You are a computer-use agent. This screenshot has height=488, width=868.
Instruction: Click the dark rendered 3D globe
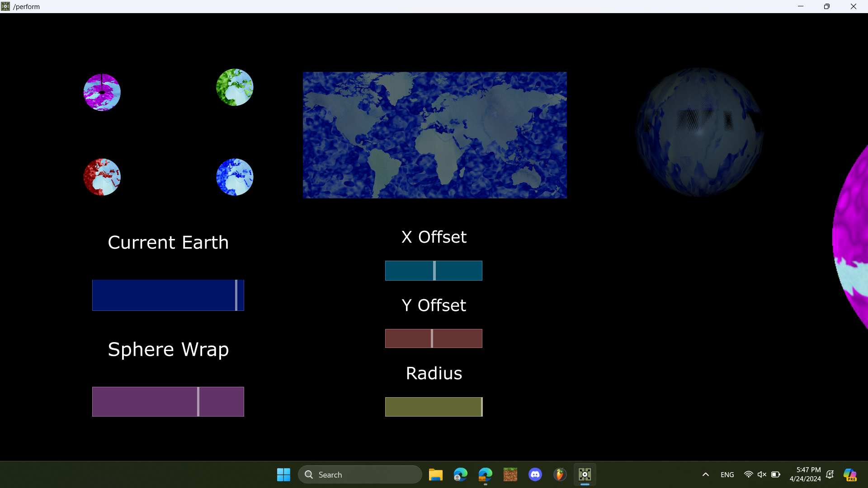click(x=699, y=132)
